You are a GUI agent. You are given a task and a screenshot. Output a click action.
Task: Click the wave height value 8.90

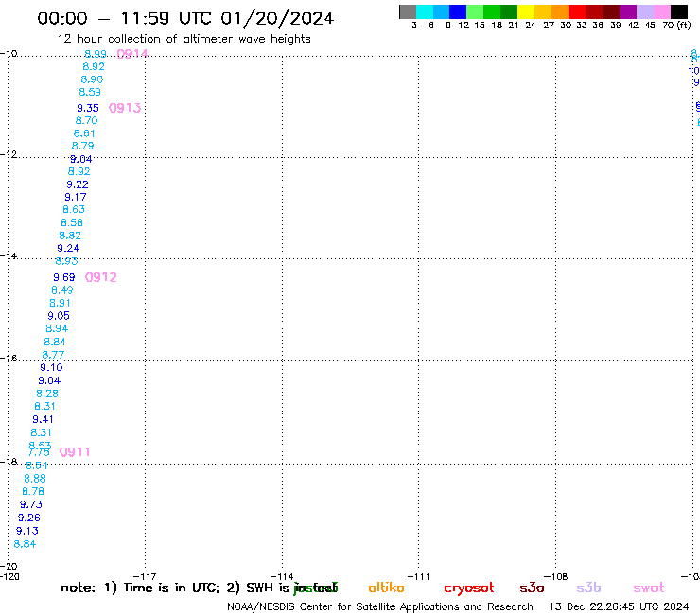point(92,79)
